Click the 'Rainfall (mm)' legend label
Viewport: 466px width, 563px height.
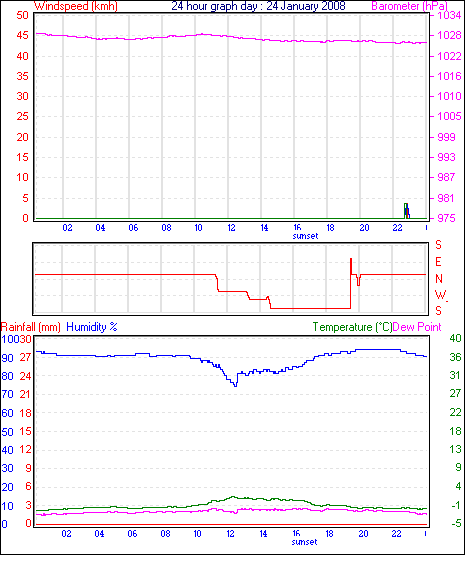(x=31, y=327)
